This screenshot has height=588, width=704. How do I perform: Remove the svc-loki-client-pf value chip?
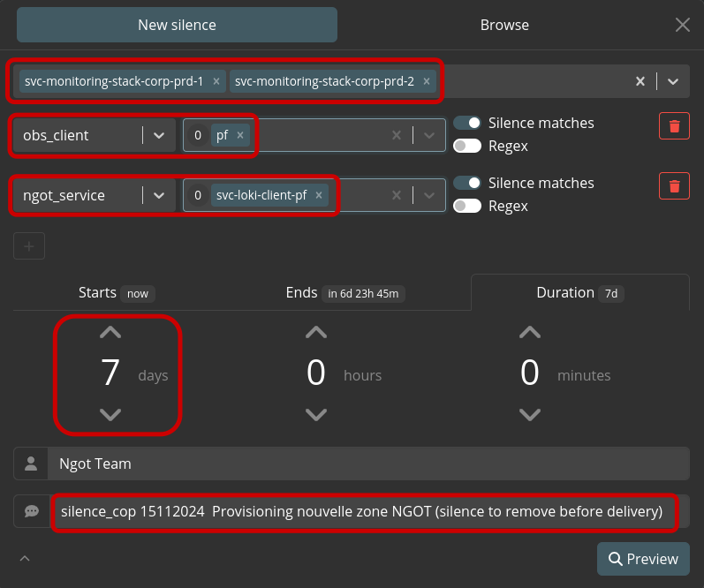(x=319, y=195)
